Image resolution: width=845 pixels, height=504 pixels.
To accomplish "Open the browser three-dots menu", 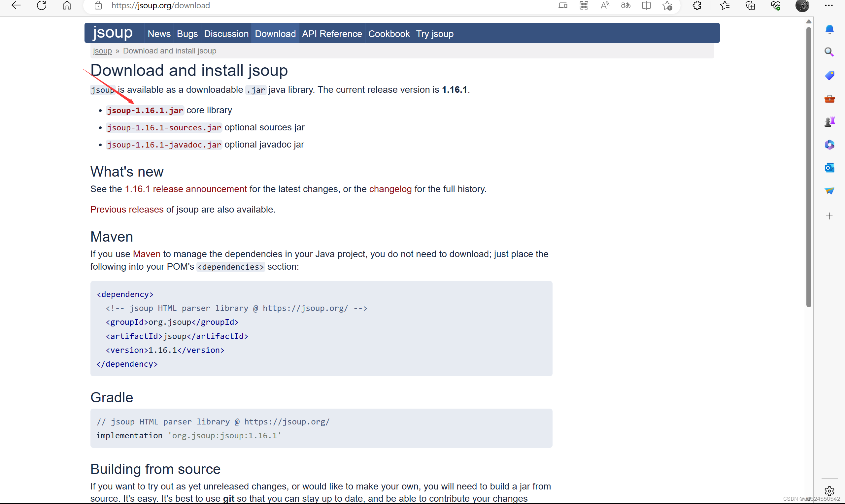I will pyautogui.click(x=829, y=5).
